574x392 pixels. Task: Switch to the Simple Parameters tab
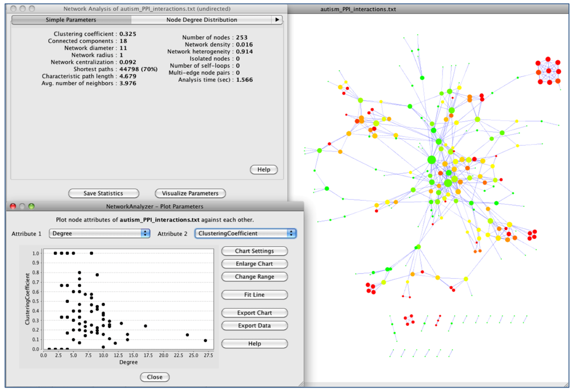71,20
